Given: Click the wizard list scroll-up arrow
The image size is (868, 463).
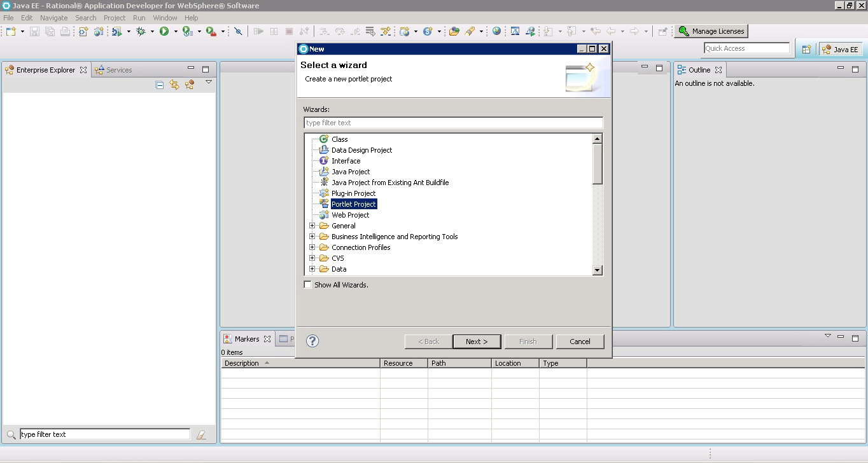Looking at the screenshot, I should click(x=597, y=139).
